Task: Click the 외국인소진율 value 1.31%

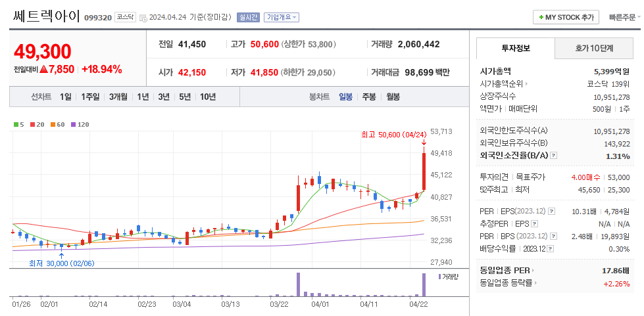Action: click(x=618, y=156)
